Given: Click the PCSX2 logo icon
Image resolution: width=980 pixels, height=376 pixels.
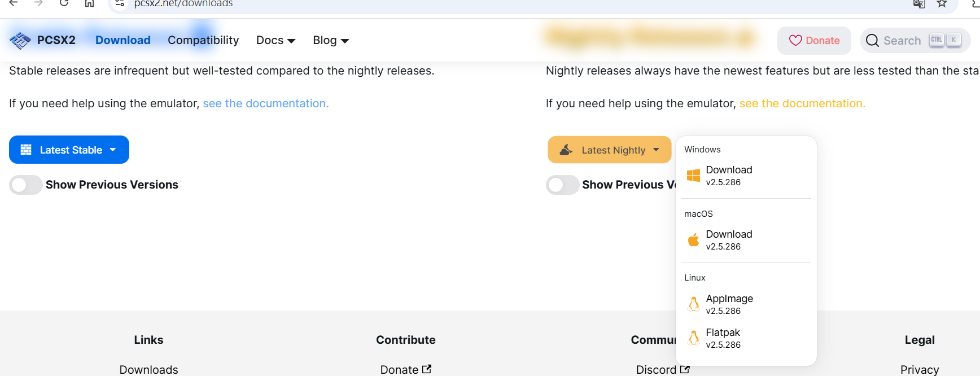Looking at the screenshot, I should point(20,41).
